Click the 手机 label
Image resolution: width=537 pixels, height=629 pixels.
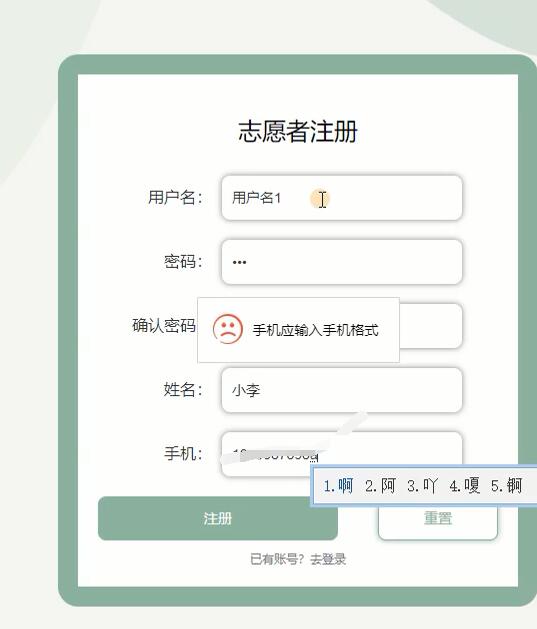coord(184,454)
